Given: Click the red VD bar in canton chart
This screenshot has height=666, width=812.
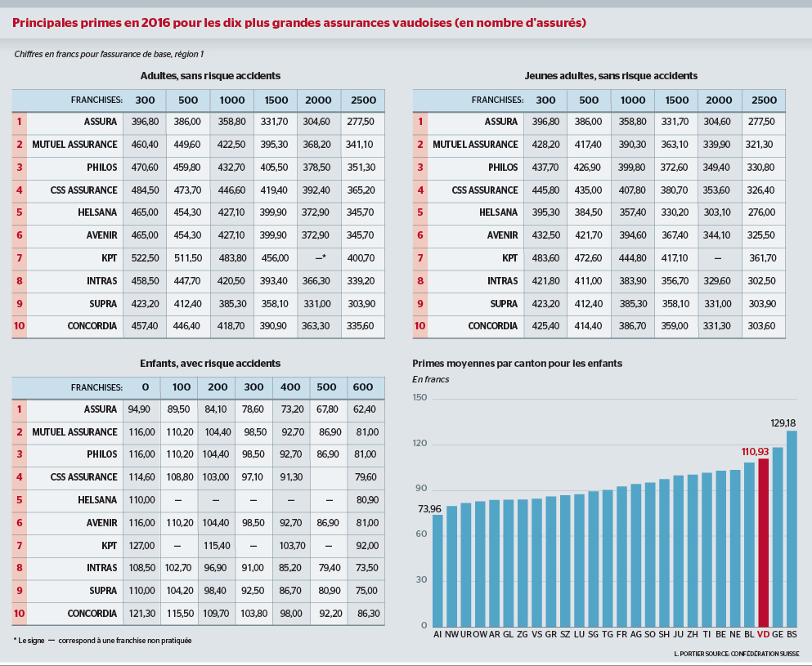Looking at the screenshot, I should [763, 543].
